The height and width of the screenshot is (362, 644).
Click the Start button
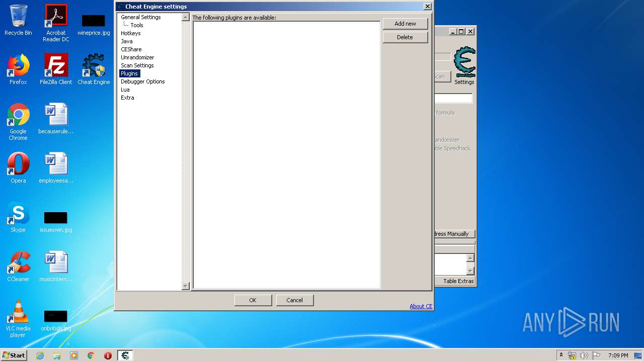[x=14, y=355]
